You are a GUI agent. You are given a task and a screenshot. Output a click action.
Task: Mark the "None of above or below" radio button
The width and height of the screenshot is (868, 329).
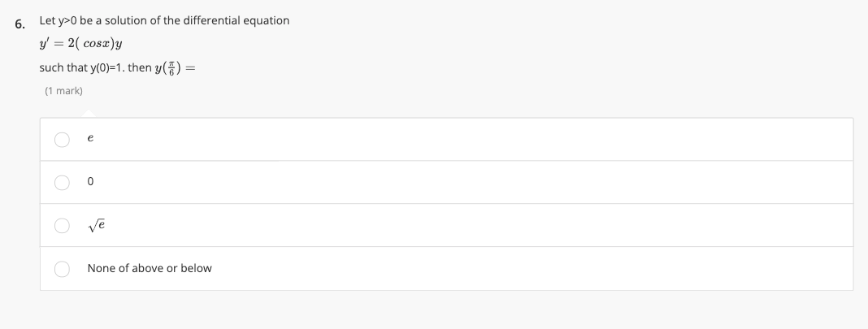pos(62,268)
